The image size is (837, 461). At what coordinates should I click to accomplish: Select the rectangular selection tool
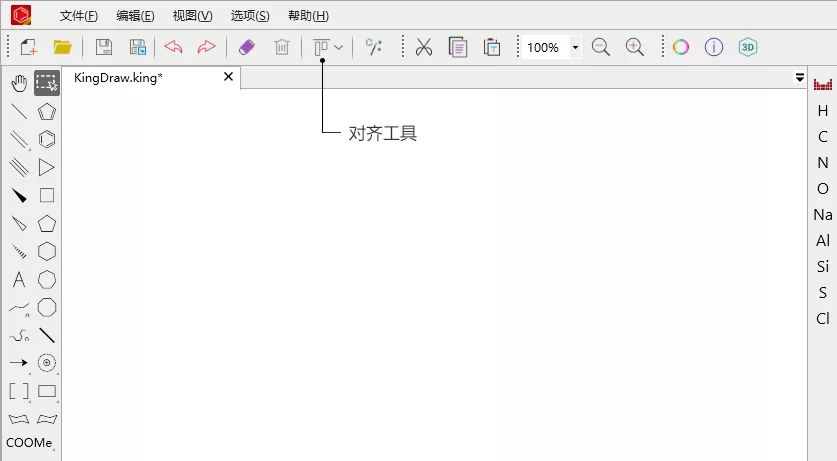47,83
